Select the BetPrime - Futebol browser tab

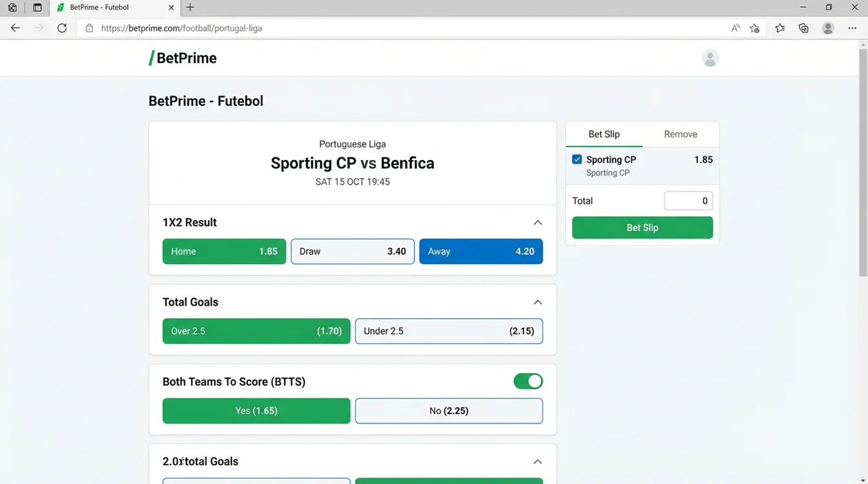pyautogui.click(x=115, y=8)
